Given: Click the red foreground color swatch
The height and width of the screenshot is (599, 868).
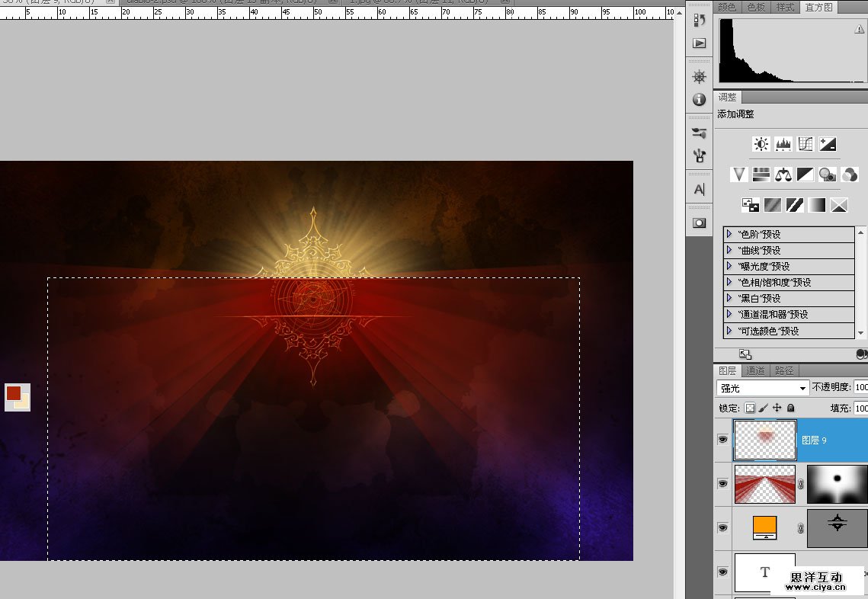Looking at the screenshot, I should point(14,393).
